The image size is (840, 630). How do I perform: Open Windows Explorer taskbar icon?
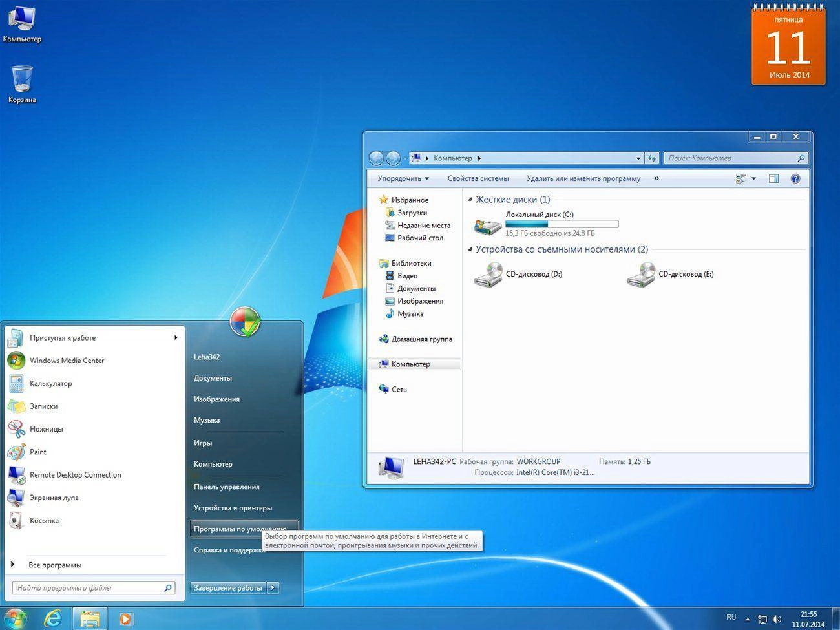[x=90, y=619]
